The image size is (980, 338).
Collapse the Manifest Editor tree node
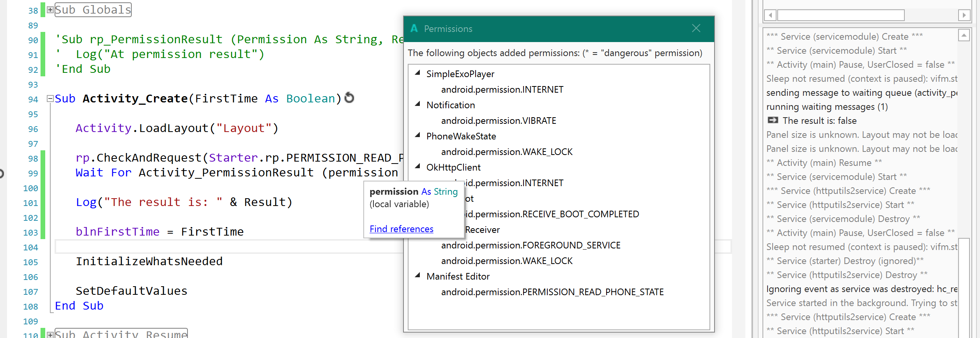tap(418, 275)
